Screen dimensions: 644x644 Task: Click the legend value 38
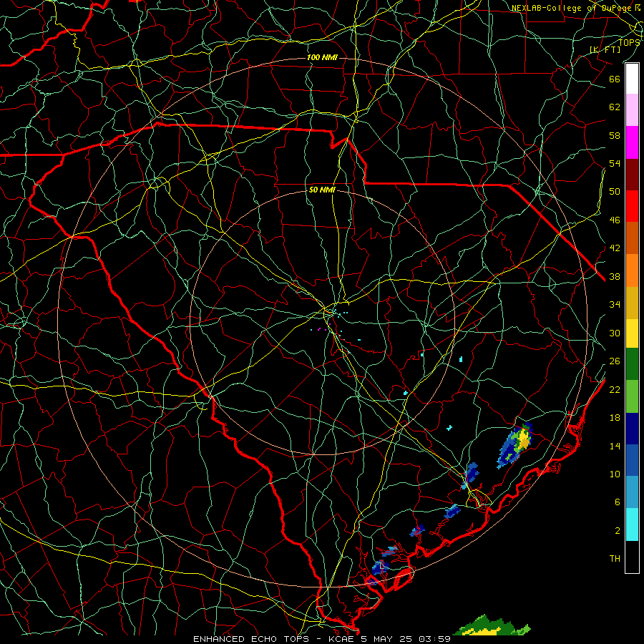coord(615,276)
